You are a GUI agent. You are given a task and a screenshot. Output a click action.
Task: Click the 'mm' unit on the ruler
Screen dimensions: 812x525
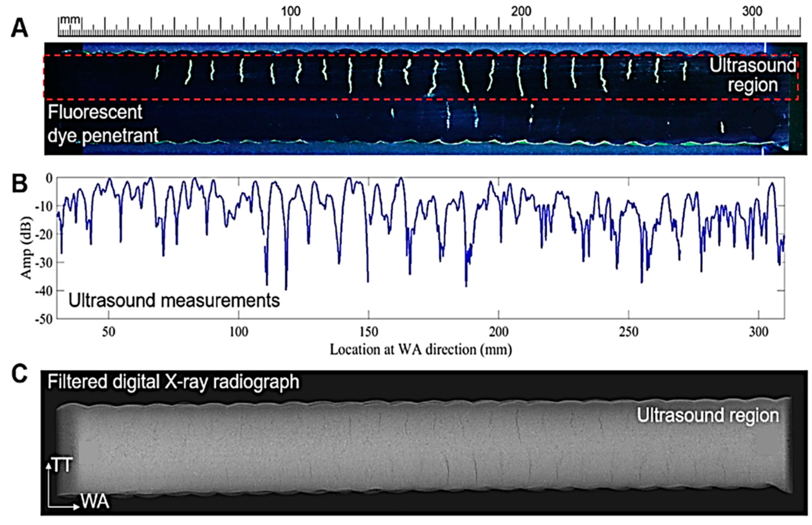point(71,20)
